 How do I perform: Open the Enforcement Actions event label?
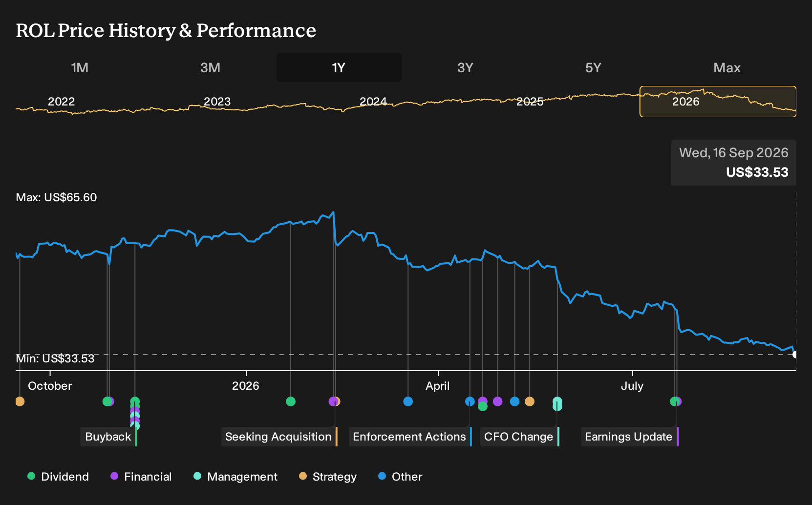(410, 437)
